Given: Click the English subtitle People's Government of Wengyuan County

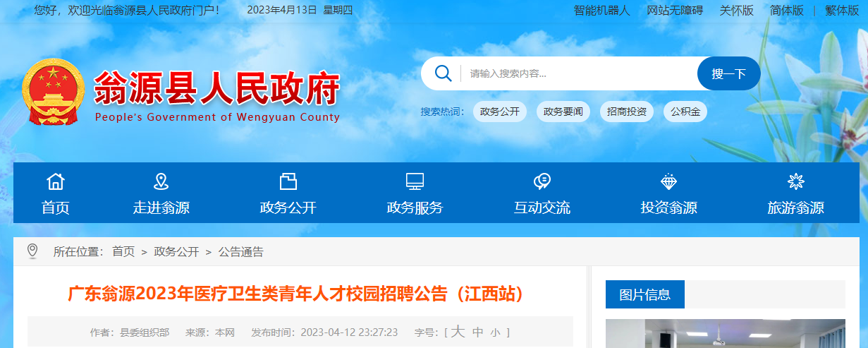Looking at the screenshot, I should coord(217,117).
